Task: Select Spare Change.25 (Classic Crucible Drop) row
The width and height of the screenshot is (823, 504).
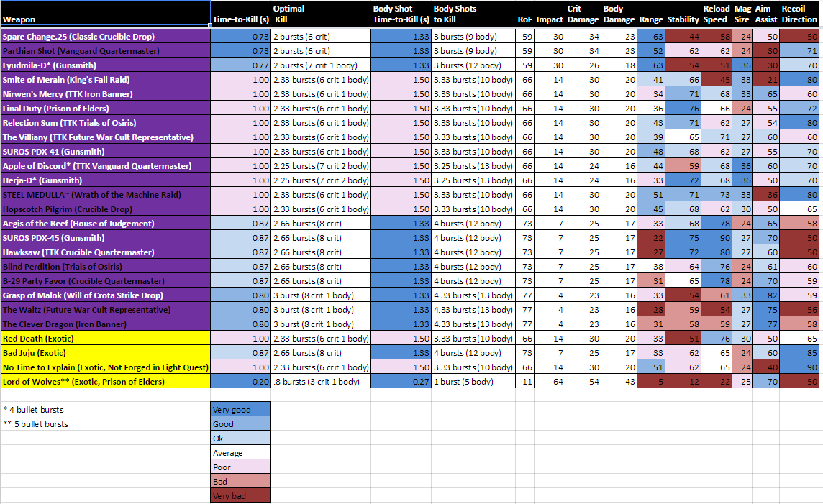Action: pos(106,36)
